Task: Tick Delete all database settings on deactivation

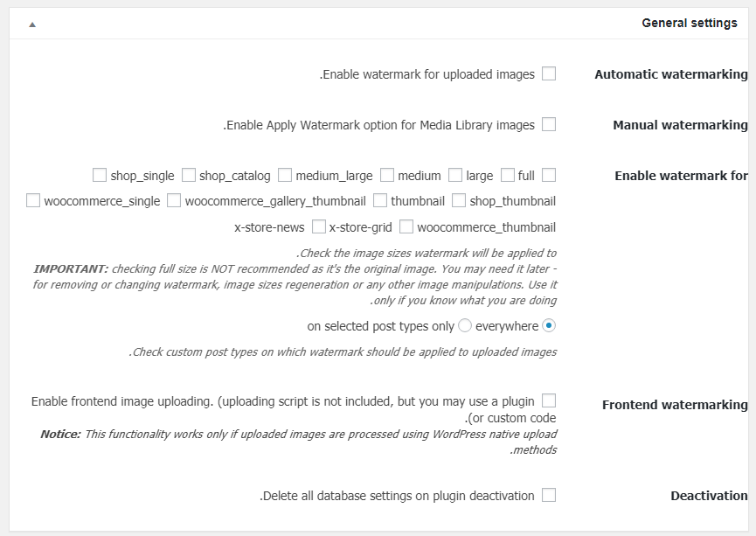Action: (x=549, y=496)
